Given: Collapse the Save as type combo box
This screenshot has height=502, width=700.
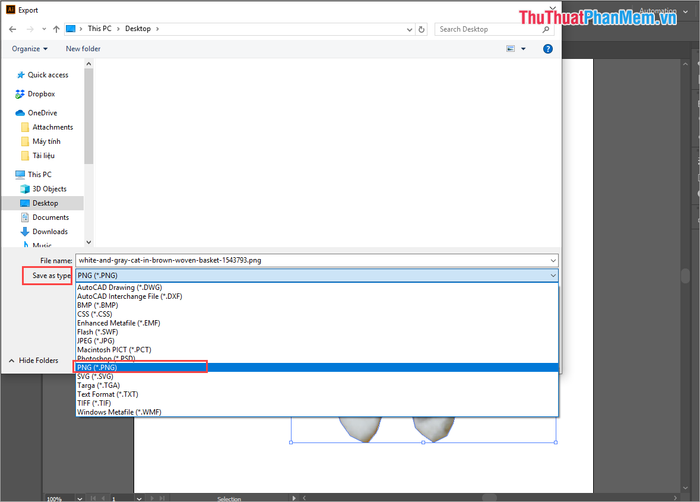Looking at the screenshot, I should 553,276.
